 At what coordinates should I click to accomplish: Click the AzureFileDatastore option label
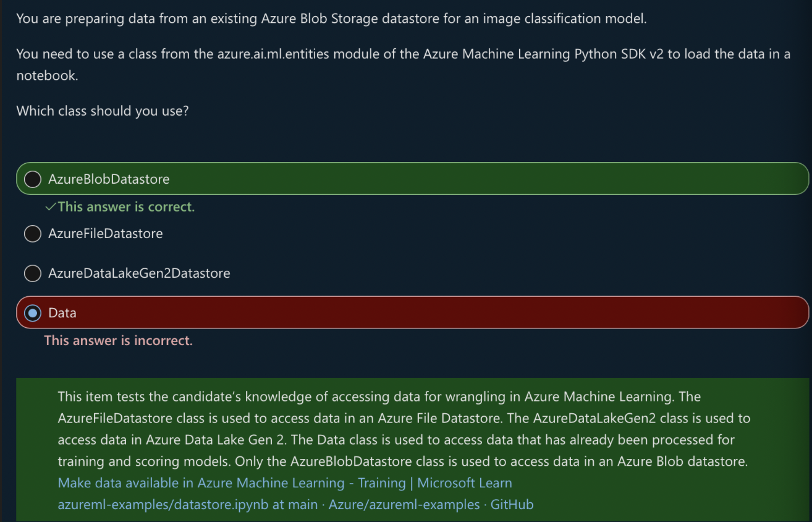pyautogui.click(x=106, y=234)
